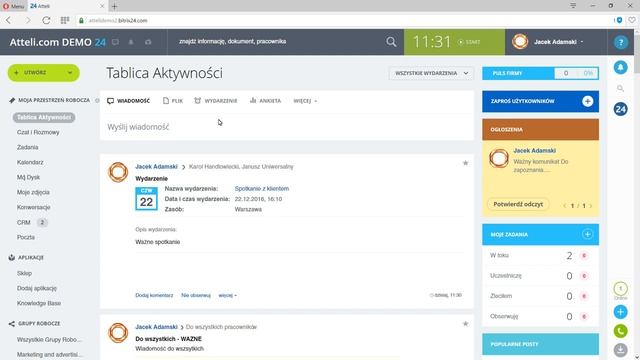Go back to the previous page
Image resolution: width=640 pixels, height=360 pixels.
pos(9,20)
